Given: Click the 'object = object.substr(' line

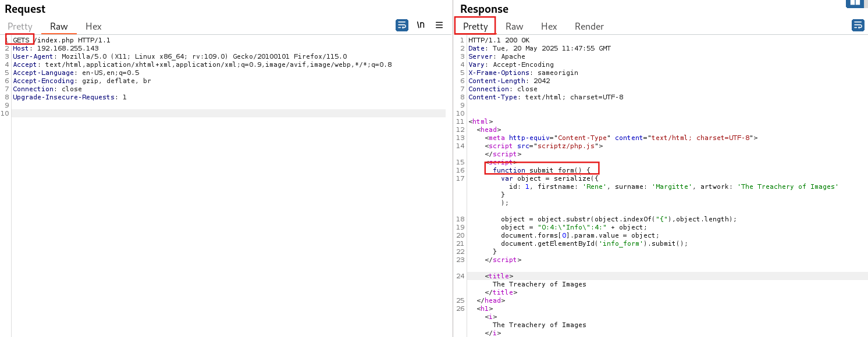Looking at the screenshot, I should pos(619,219).
